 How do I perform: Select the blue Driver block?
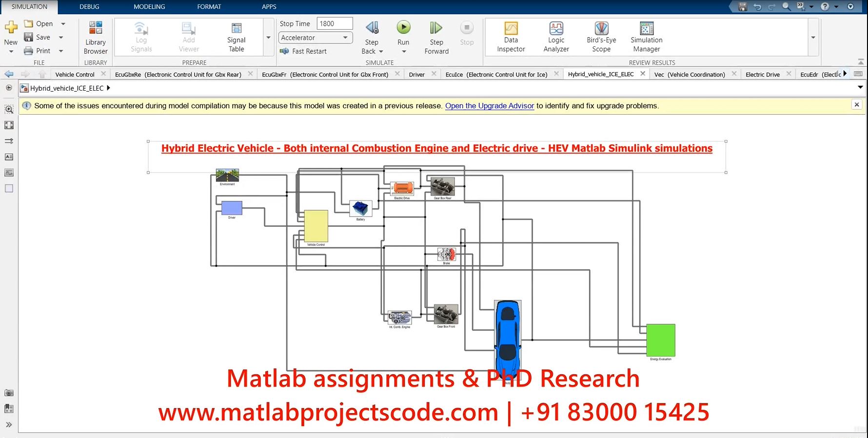232,208
